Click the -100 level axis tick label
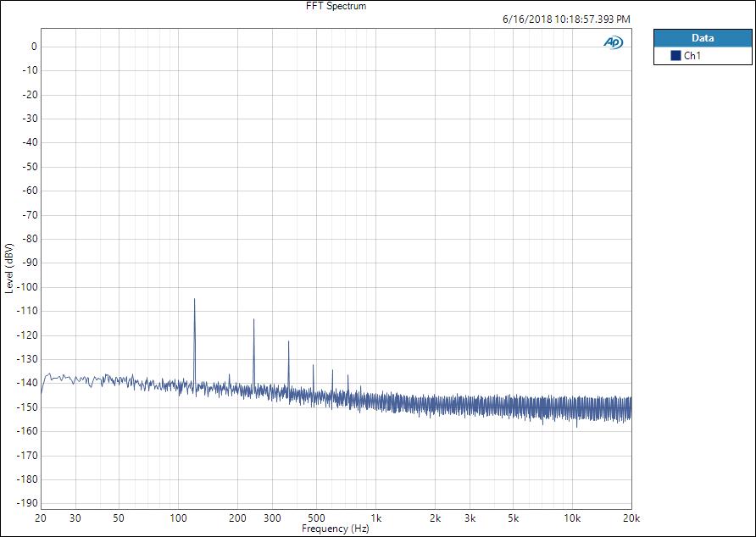Viewport: 756px width, 537px height. tap(26, 287)
